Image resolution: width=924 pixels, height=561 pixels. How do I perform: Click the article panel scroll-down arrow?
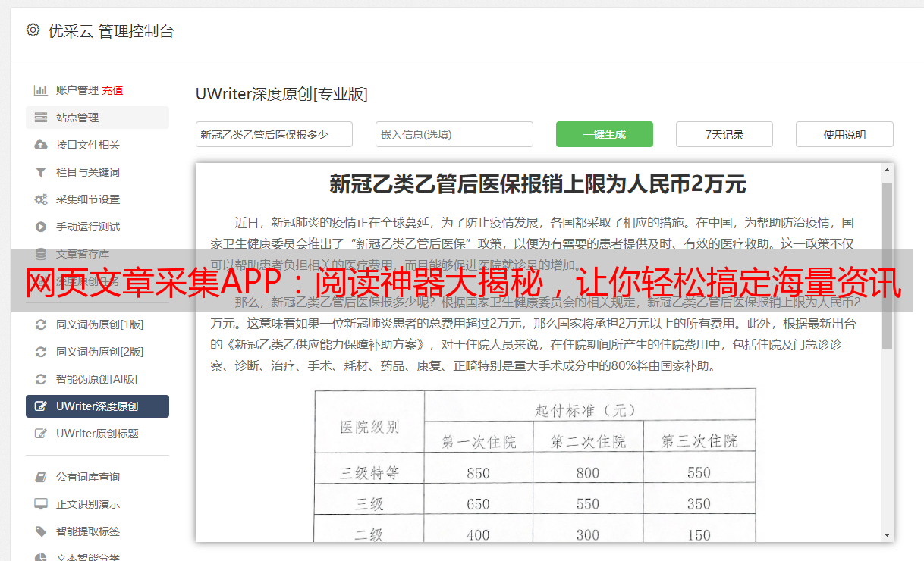[x=887, y=534]
